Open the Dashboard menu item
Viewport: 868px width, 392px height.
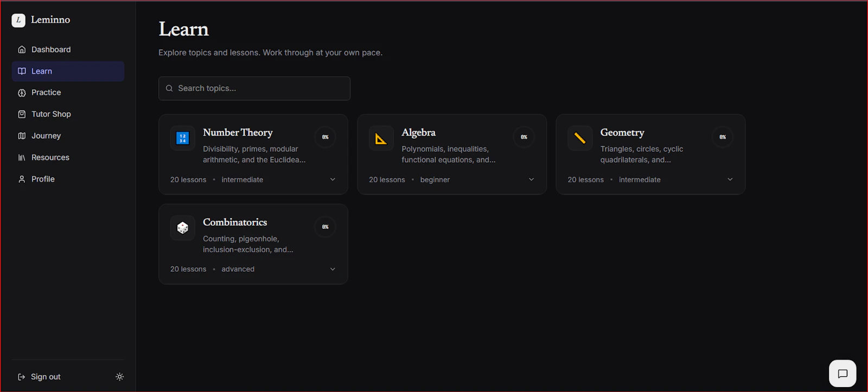pyautogui.click(x=68, y=49)
